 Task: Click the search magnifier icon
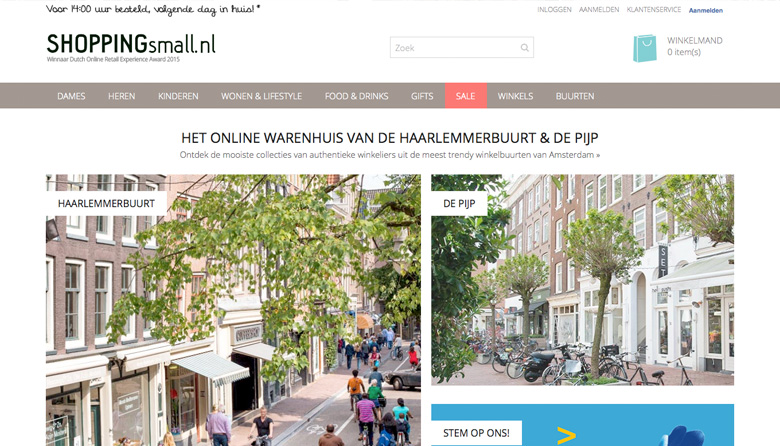tap(524, 48)
